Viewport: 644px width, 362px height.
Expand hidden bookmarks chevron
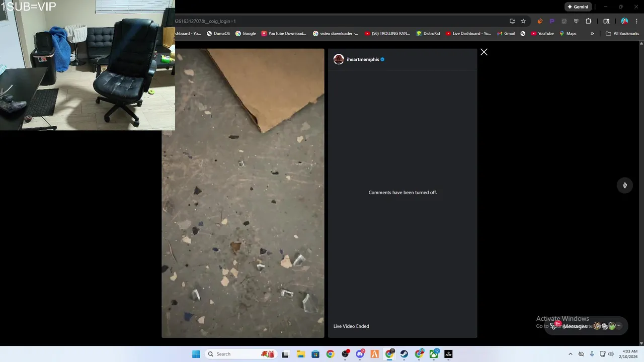pyautogui.click(x=592, y=34)
